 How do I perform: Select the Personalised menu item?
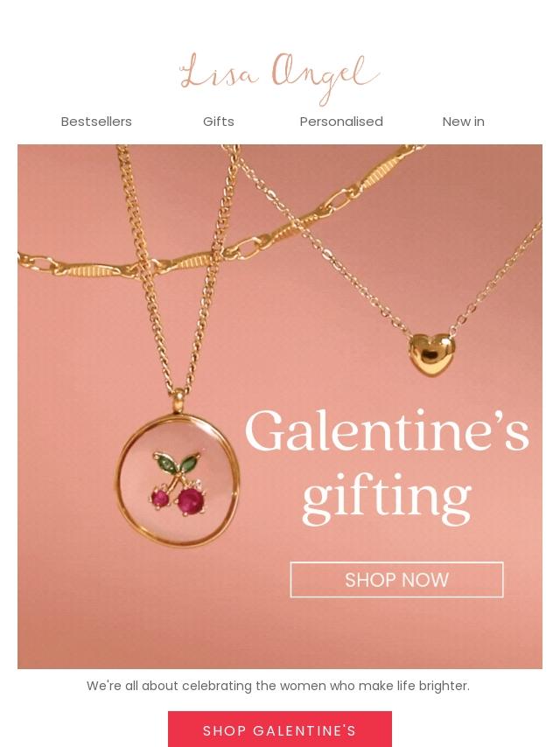pos(341,122)
